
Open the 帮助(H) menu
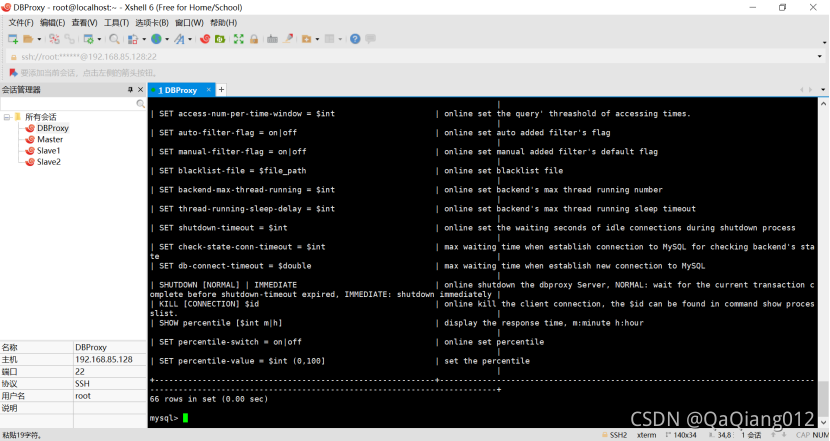223,23
